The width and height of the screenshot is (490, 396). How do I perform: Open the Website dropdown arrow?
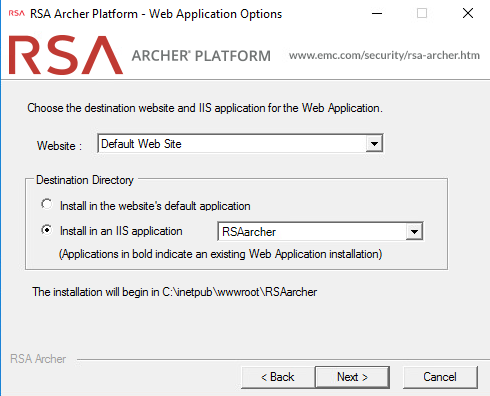click(374, 144)
